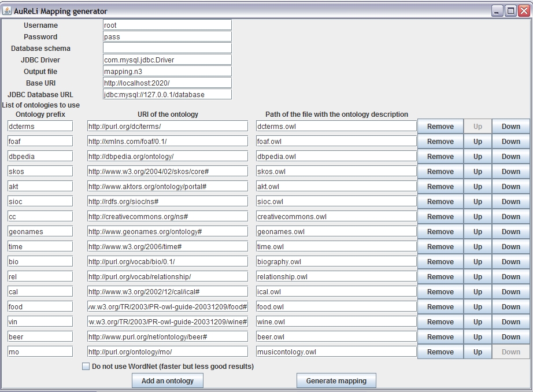
Task: Focus the Password text field
Action: 167,37
